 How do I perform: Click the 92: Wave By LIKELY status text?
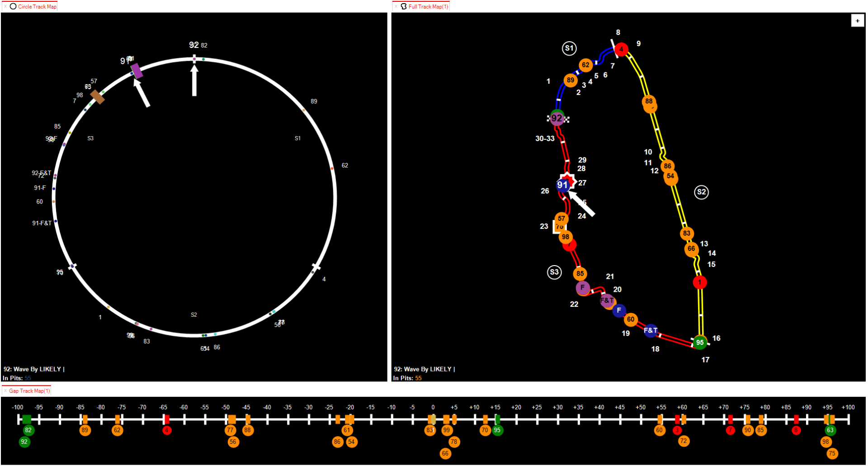[x=423, y=369]
